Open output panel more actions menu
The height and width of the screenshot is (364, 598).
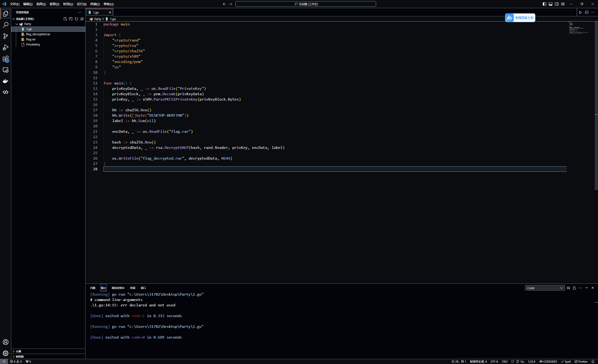point(580,288)
